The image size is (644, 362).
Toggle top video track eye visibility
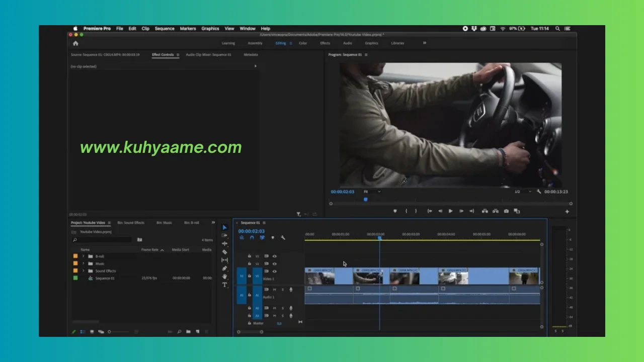tap(275, 256)
